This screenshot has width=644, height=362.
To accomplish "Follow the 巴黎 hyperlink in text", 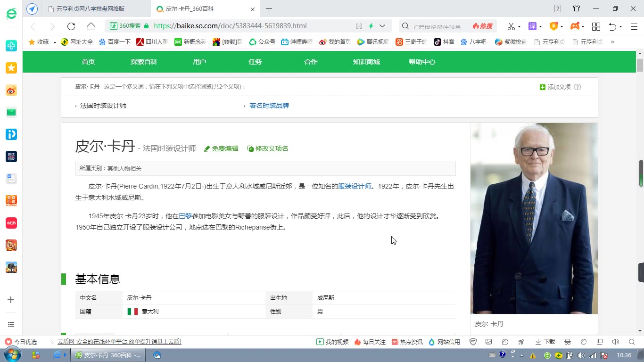I will [x=185, y=216].
